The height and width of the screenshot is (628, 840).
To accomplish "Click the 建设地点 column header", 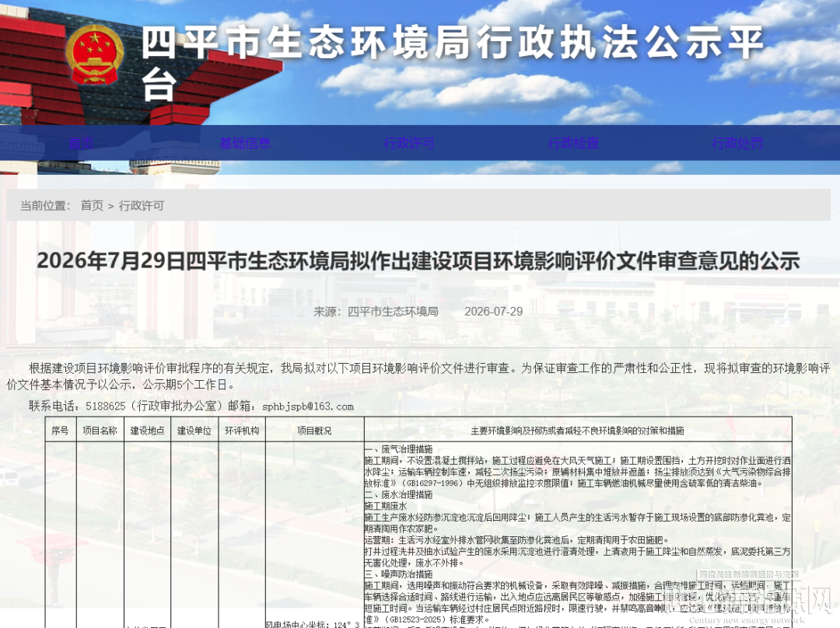I will (x=147, y=431).
